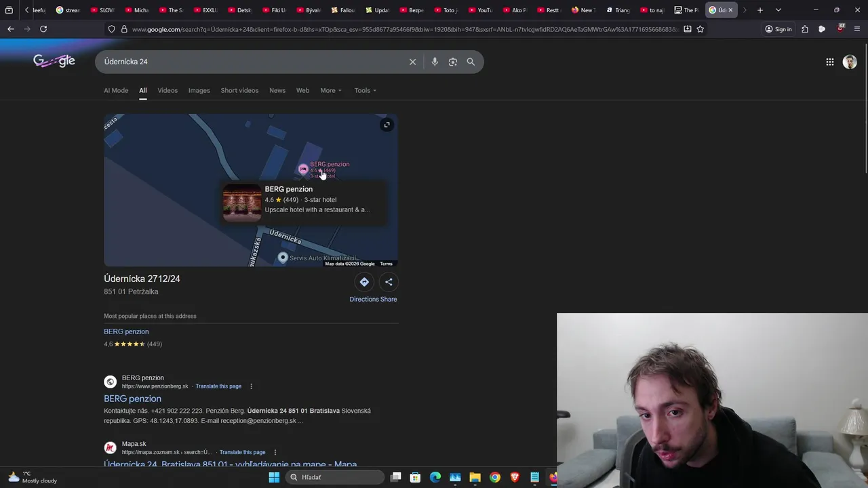The width and height of the screenshot is (868, 488).
Task: Switch to the YouTube browser tab
Action: coord(480,10)
